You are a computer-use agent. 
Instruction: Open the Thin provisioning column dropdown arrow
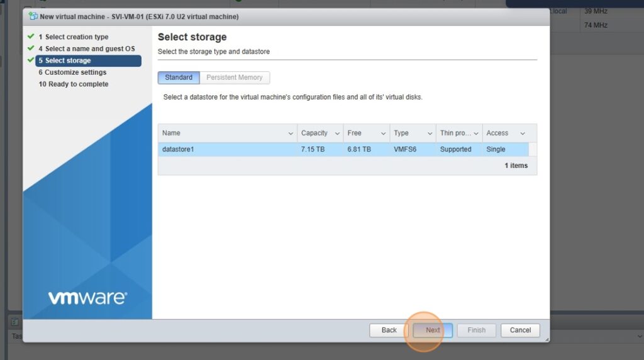coord(476,133)
